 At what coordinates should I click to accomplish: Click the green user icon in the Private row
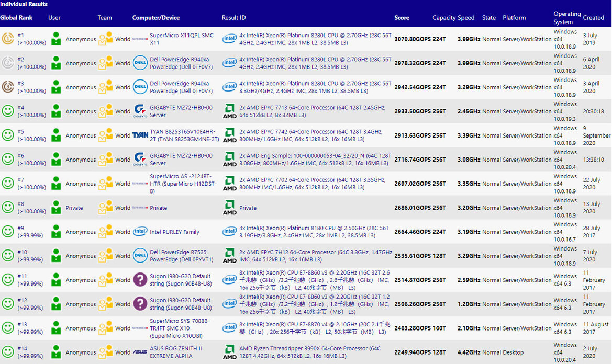56,207
